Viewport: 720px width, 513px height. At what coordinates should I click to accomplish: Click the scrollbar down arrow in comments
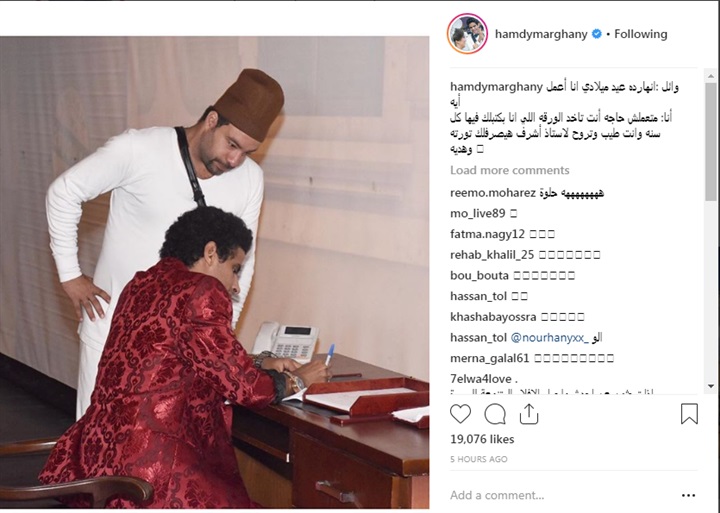click(x=711, y=387)
